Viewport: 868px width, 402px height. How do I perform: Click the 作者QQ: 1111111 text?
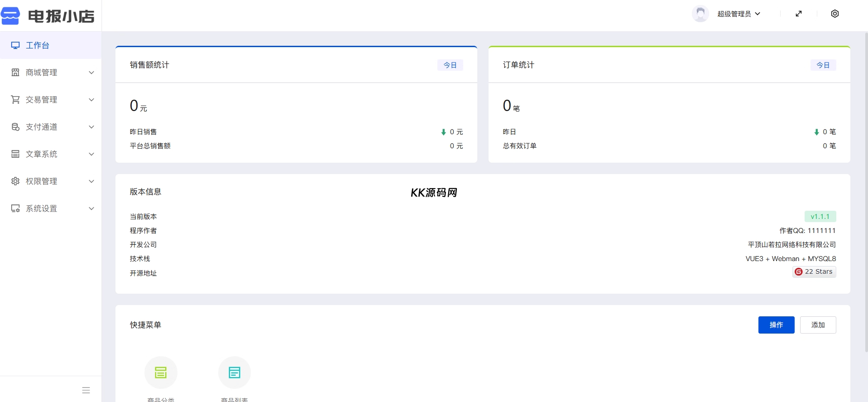pyautogui.click(x=807, y=231)
